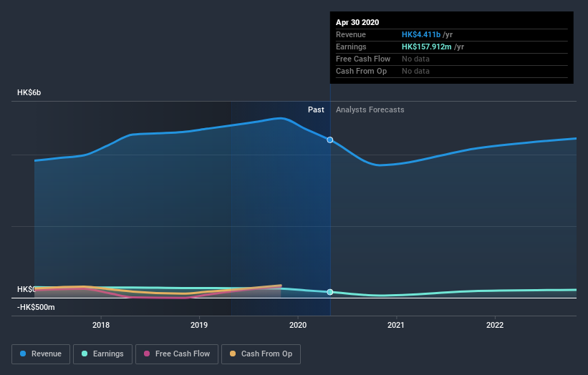Click the Cash From Op row in the tooltip
588x375 pixels.
pos(451,71)
